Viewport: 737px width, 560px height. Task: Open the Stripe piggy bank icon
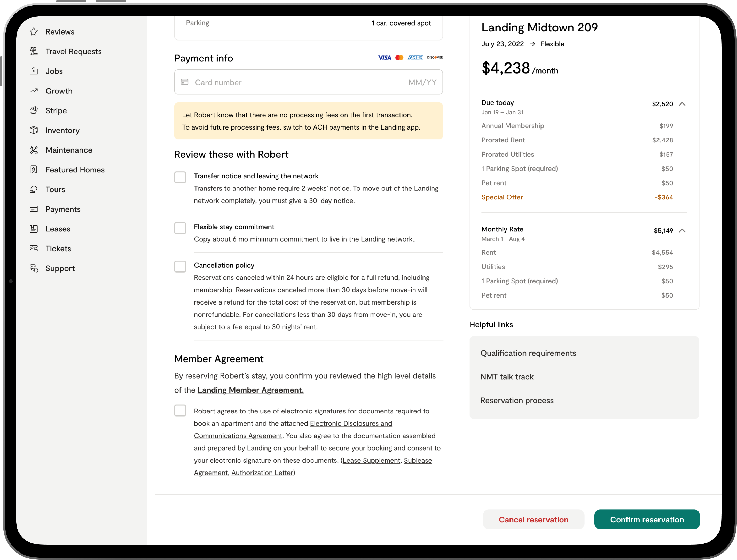[34, 110]
